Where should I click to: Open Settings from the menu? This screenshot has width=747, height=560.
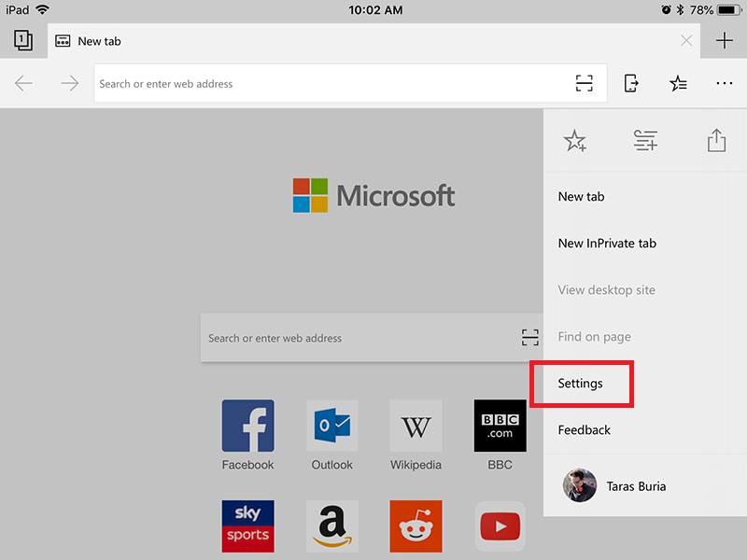point(645,384)
